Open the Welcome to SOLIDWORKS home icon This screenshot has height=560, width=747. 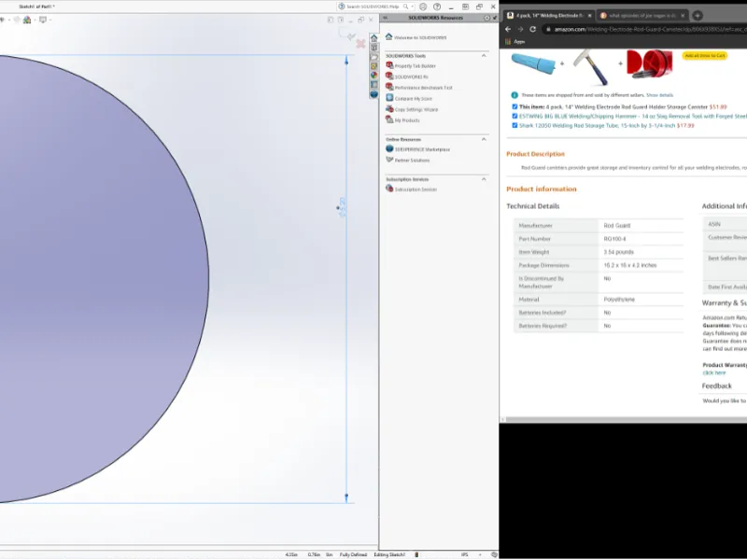click(x=388, y=36)
